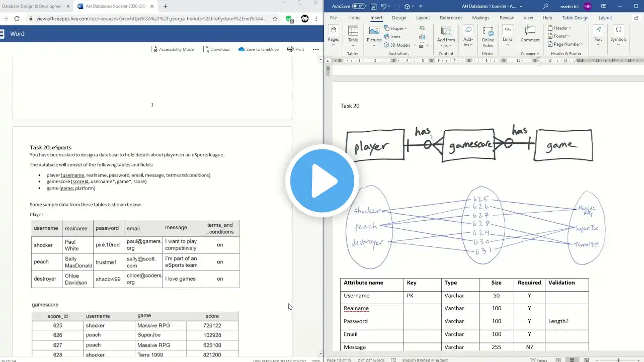The image size is (644, 362).
Task: Expand the Footer dropdown
Action: [559, 36]
